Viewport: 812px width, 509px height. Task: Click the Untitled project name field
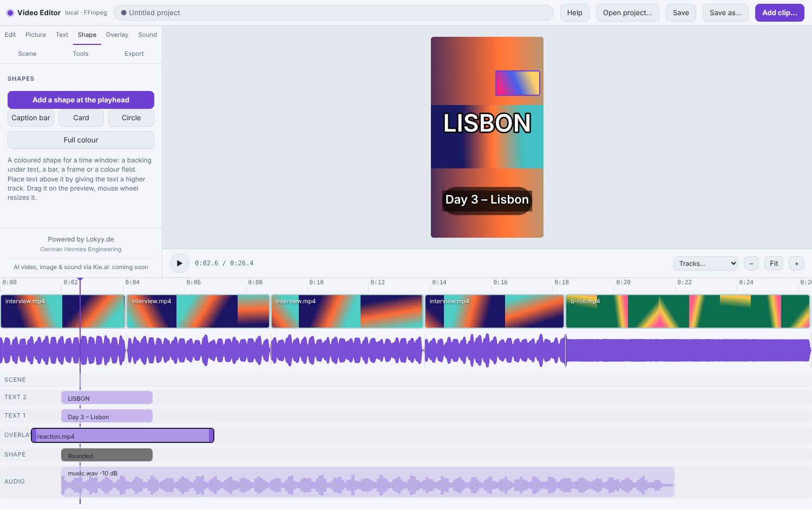(333, 13)
